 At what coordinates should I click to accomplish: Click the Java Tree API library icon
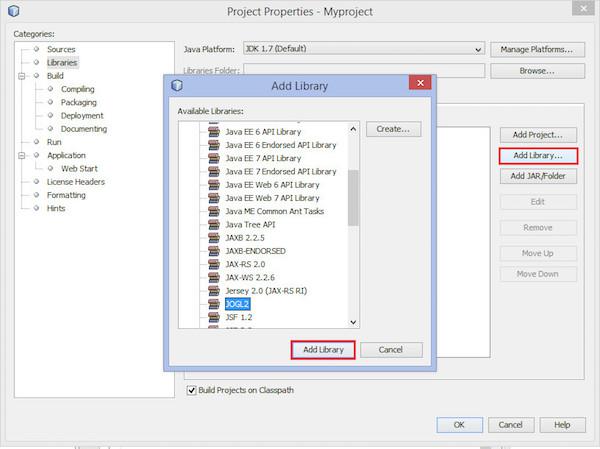[x=214, y=225]
